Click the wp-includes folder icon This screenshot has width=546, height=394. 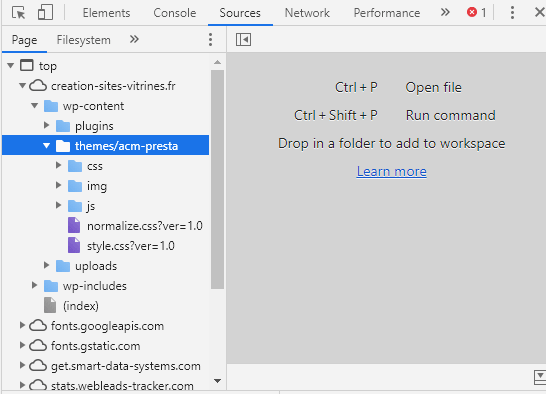51,286
